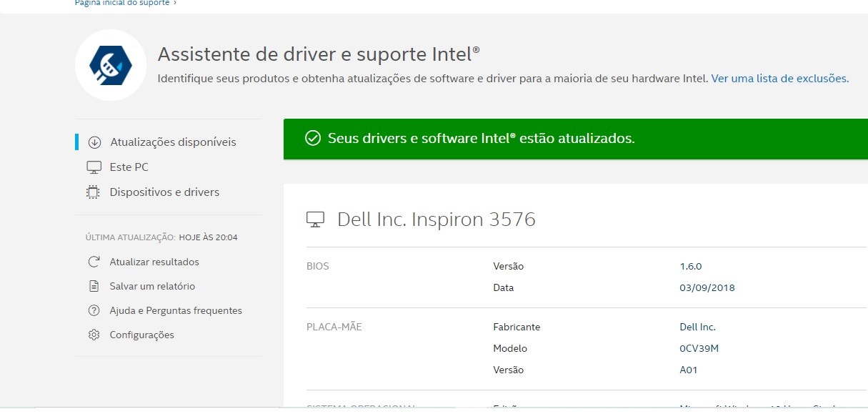Screen dimensions: 868x419
Task: Click the BIOS version value 1.6.0
Action: click(691, 267)
